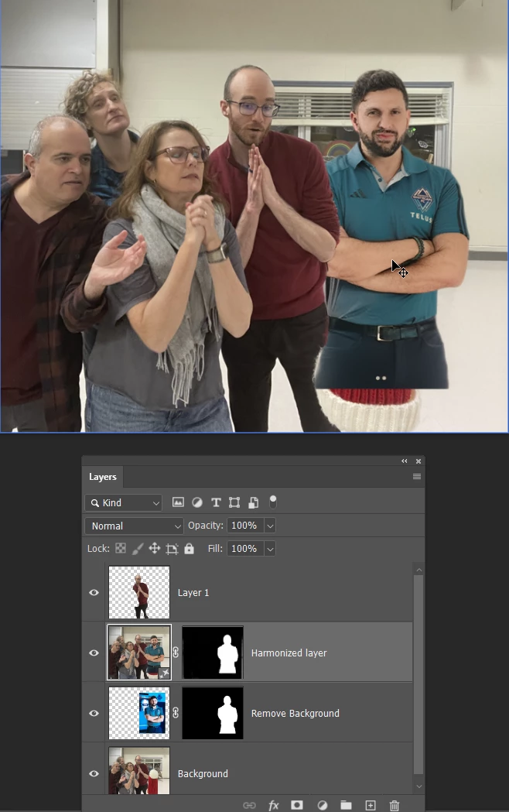Filter layers by type layers icon
The width and height of the screenshot is (509, 812).
[x=216, y=502]
